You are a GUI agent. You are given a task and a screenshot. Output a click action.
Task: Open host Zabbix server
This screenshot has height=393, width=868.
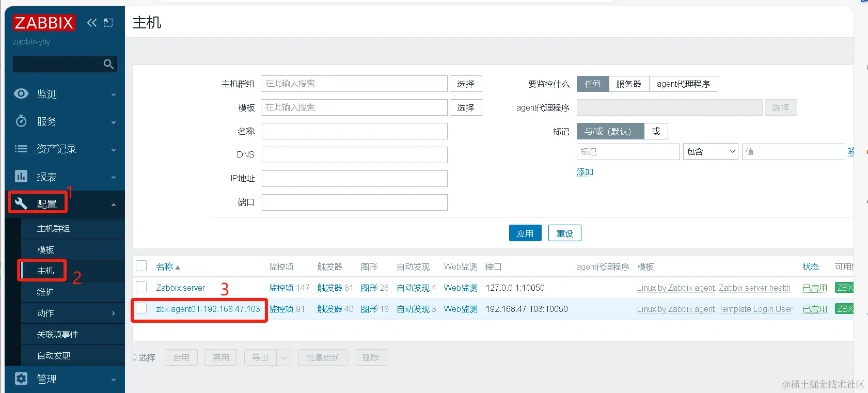181,288
